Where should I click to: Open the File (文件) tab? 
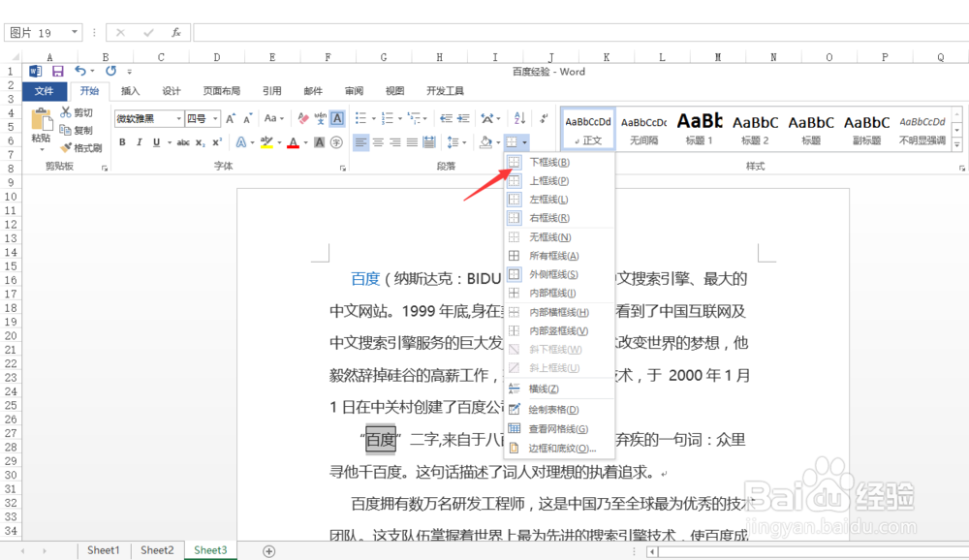44,91
